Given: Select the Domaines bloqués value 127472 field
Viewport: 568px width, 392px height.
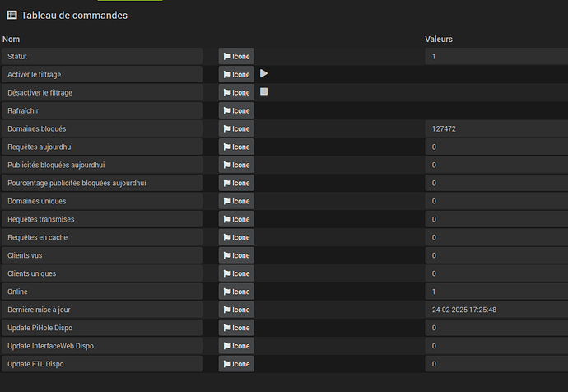Looking at the screenshot, I should click(496, 128).
